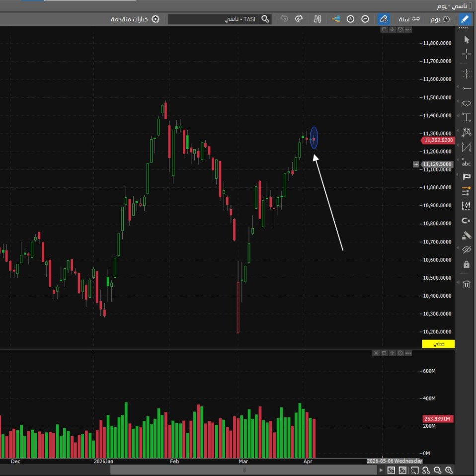Screen dimensions: 476x476
Task: Reset zoom with the circular arrow magnifier
Action: (426, 470)
